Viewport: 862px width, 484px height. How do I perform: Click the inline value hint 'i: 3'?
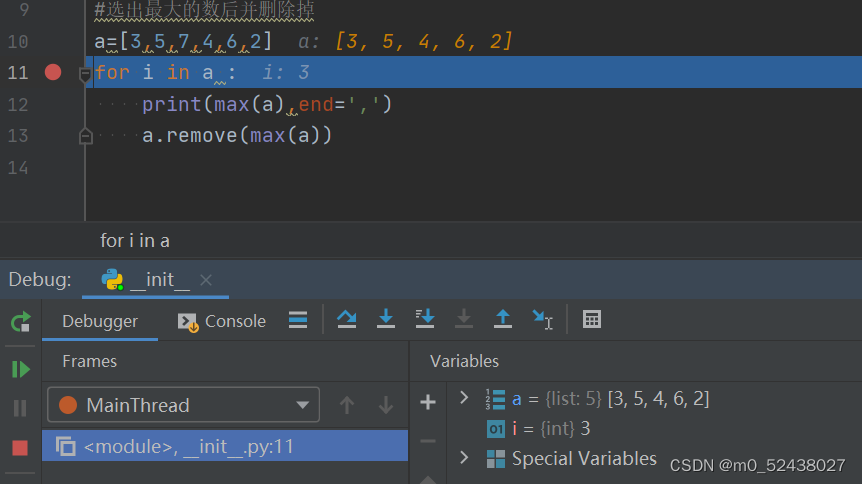pyautogui.click(x=286, y=72)
